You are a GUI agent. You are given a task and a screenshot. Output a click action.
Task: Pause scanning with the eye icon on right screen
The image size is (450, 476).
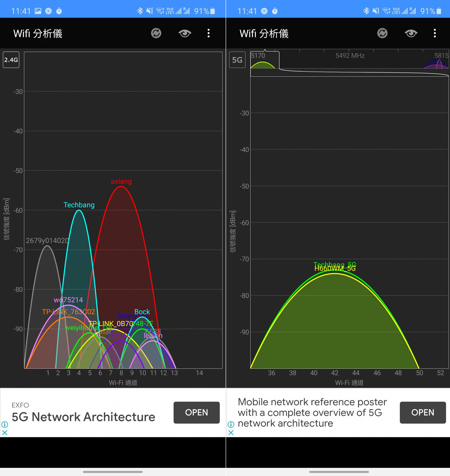pos(411,33)
